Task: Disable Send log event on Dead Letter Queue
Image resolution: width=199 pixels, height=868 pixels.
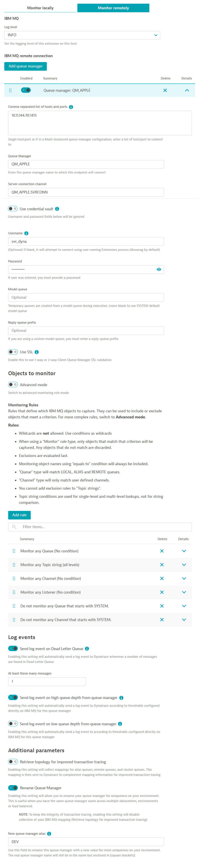Action: point(13,648)
